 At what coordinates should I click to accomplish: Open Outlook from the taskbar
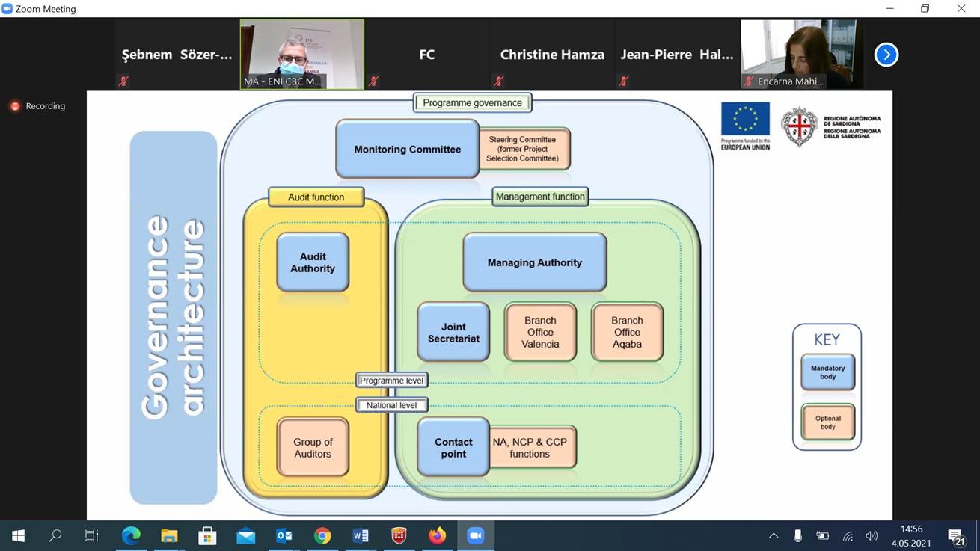[x=284, y=535]
